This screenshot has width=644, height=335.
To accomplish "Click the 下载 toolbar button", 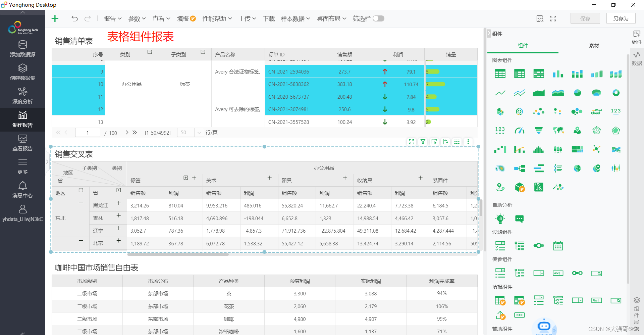I will [x=269, y=18].
